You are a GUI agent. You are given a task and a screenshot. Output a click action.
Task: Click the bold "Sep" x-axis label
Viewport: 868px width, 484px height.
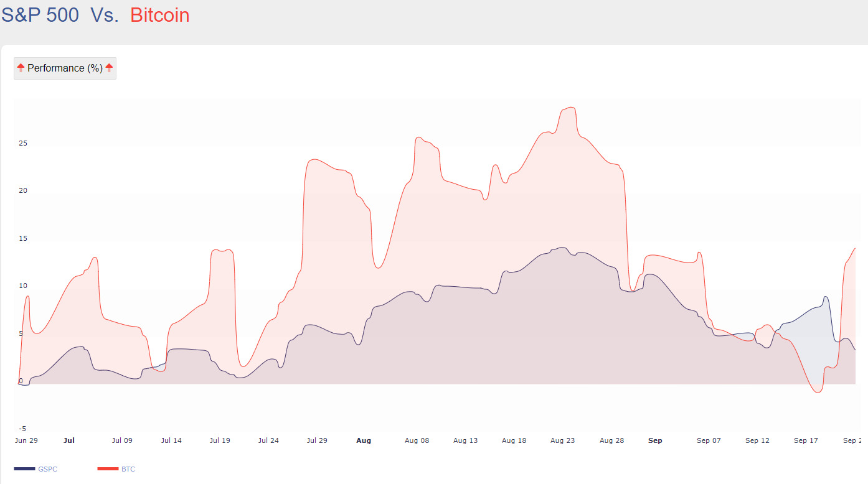point(655,440)
